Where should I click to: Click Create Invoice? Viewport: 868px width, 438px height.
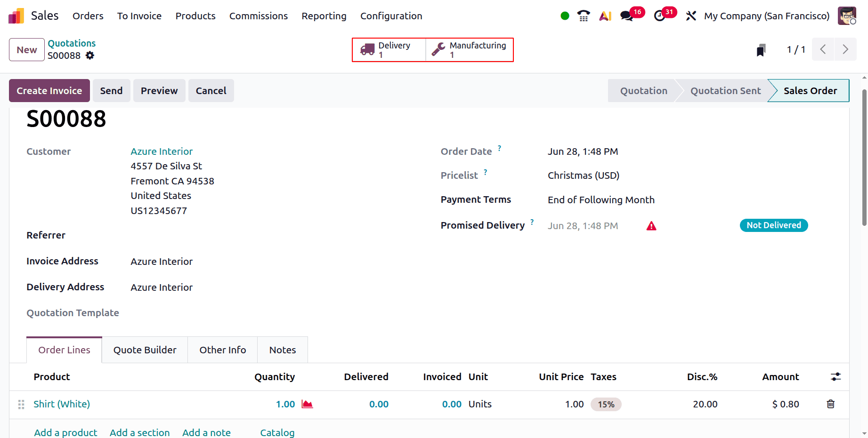49,91
